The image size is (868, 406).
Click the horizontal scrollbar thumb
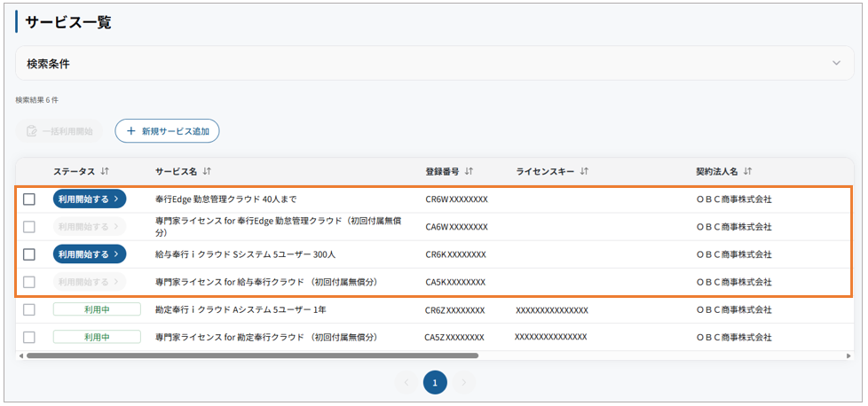(252, 355)
